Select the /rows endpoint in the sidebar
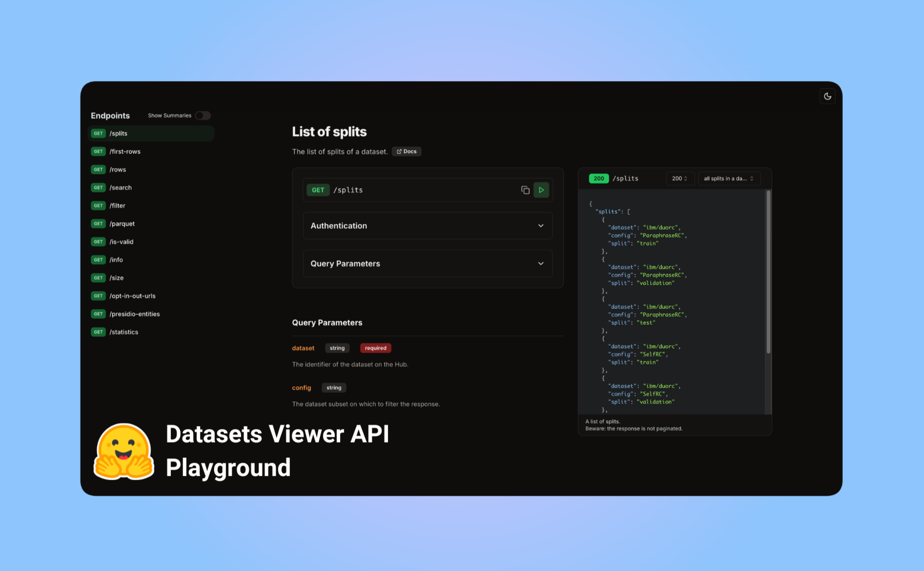Screen dimensions: 924x571 pos(118,169)
